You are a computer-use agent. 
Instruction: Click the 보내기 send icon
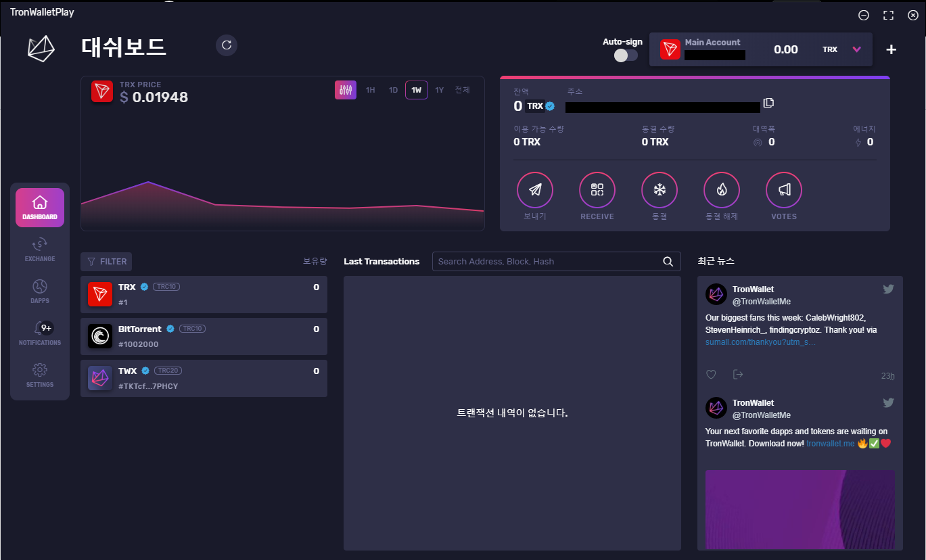coord(535,190)
